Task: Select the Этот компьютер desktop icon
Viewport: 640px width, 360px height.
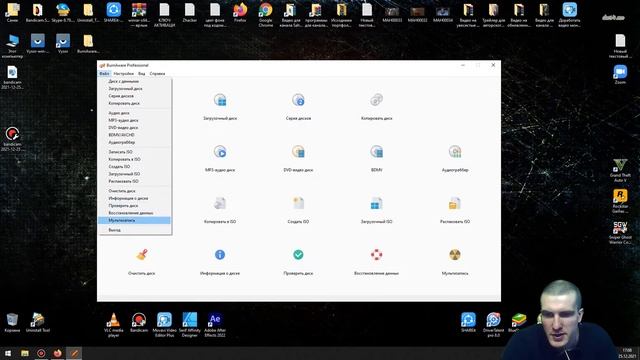Action: click(12, 46)
